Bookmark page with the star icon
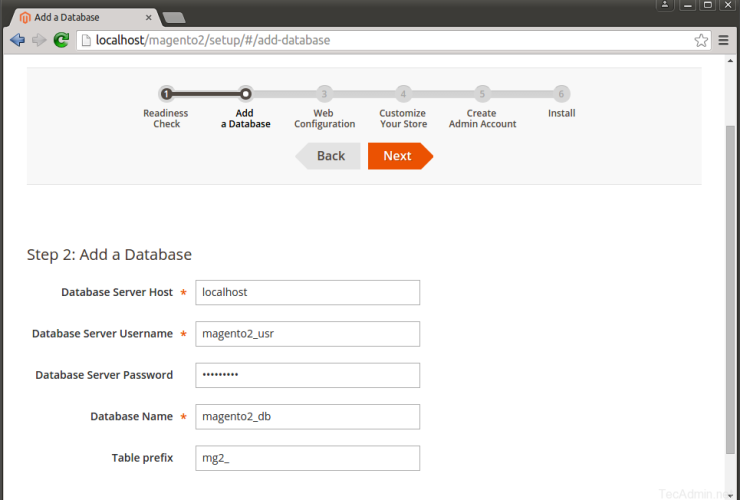Screen dimensions: 740x500 point(702,40)
